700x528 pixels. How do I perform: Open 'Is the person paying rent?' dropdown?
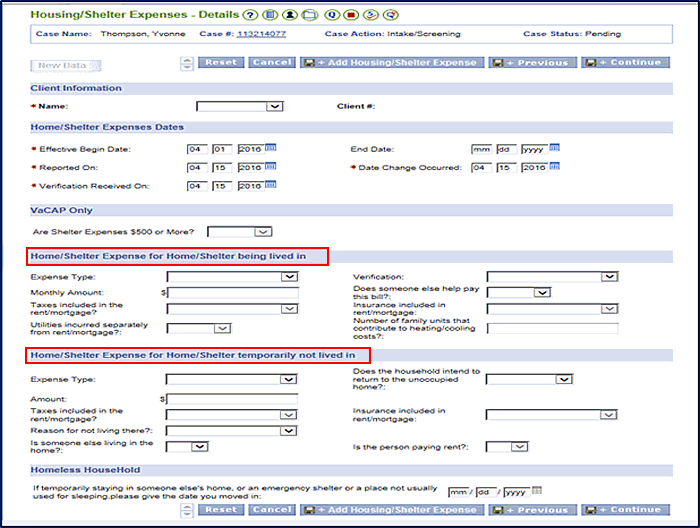[507, 446]
